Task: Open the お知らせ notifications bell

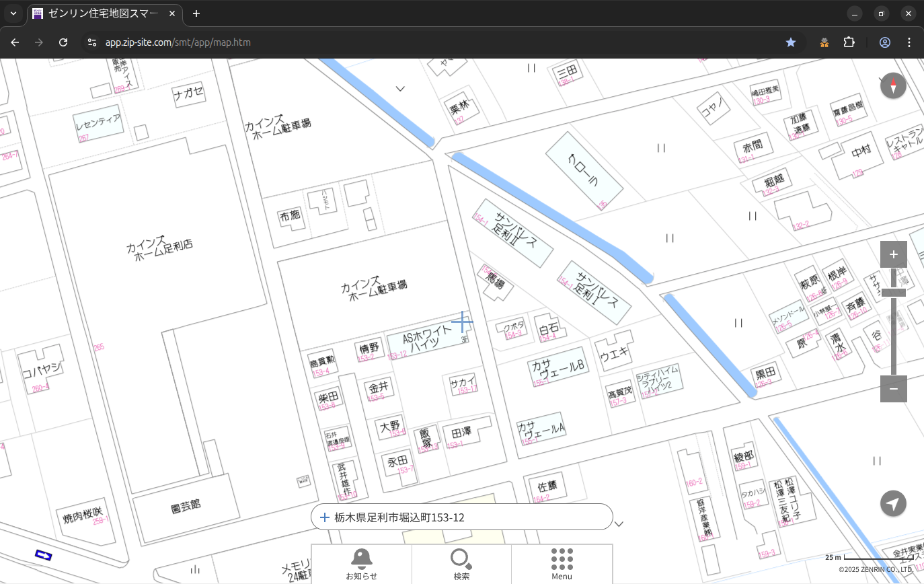Action: coord(361,564)
